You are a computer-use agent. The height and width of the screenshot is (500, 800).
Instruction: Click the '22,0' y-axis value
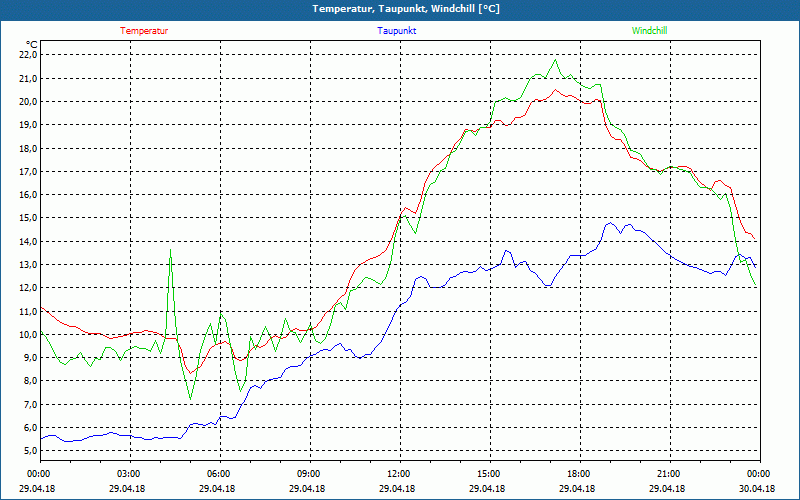(28, 55)
